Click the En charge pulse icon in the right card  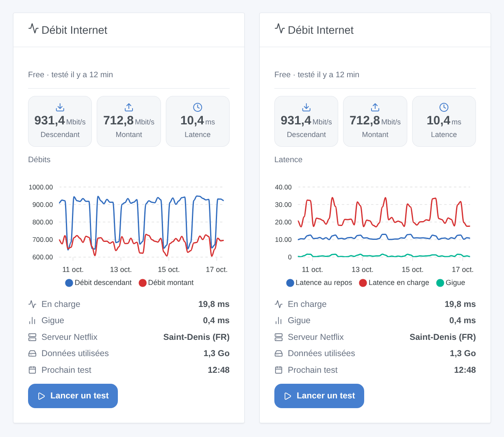click(279, 304)
